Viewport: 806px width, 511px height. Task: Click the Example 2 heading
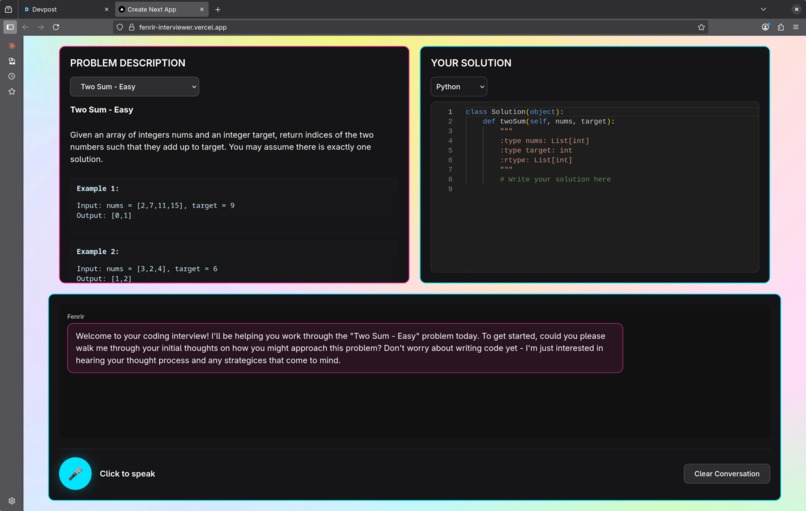(98, 251)
